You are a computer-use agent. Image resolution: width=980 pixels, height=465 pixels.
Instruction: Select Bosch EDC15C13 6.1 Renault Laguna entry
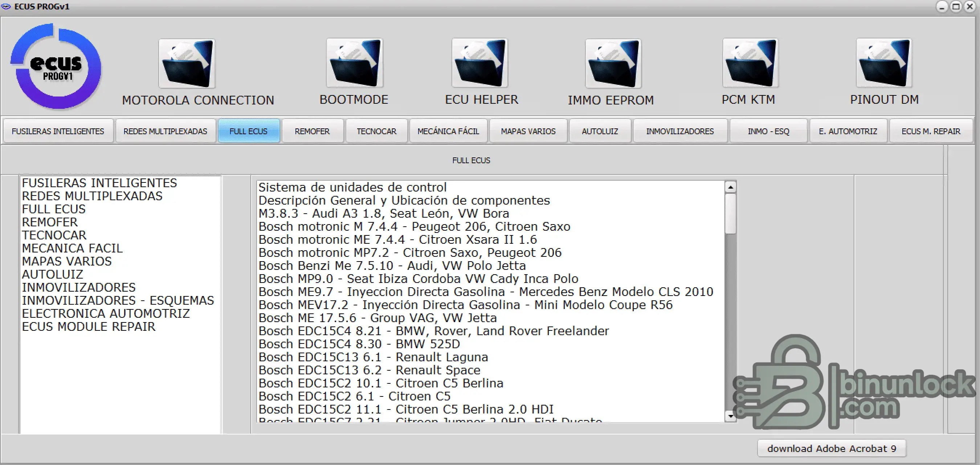point(373,357)
